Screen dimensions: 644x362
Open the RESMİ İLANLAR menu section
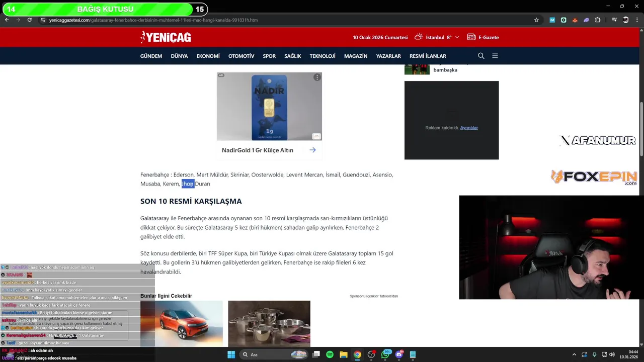point(428,56)
